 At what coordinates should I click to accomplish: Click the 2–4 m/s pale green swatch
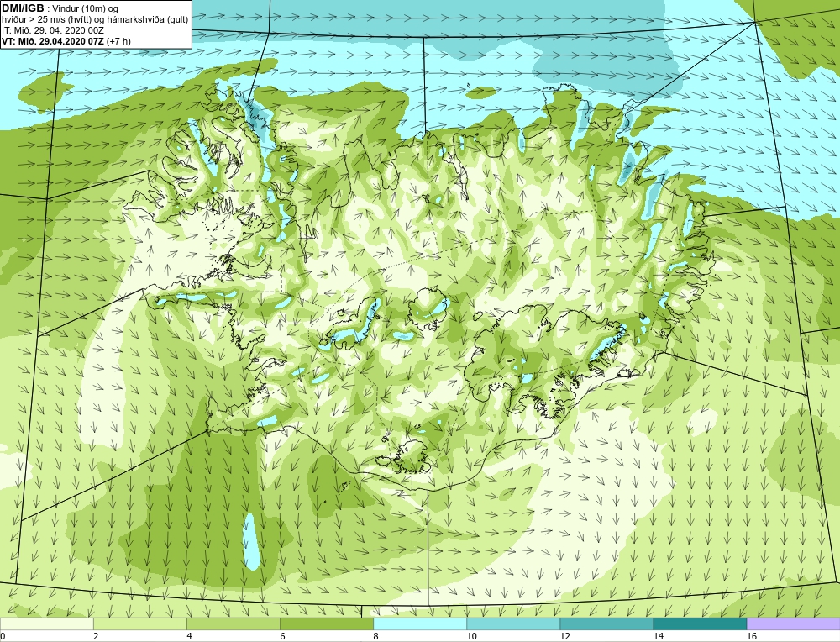pyautogui.click(x=140, y=624)
